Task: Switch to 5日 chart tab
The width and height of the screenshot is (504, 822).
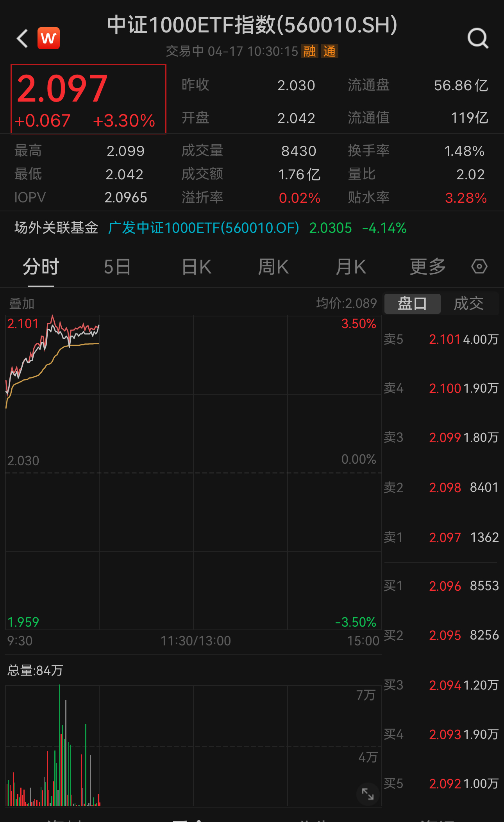Action: tap(117, 267)
